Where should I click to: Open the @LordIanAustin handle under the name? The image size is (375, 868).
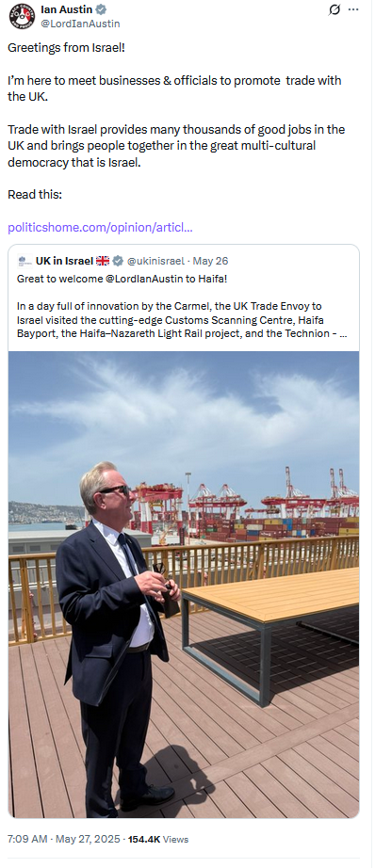[x=80, y=24]
